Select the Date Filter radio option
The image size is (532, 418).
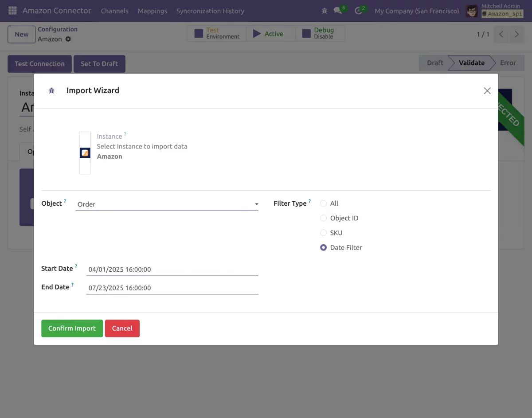[x=324, y=248]
